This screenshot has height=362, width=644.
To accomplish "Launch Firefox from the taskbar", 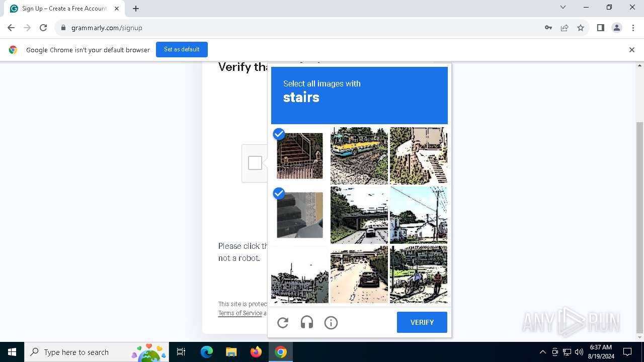I will click(x=256, y=352).
